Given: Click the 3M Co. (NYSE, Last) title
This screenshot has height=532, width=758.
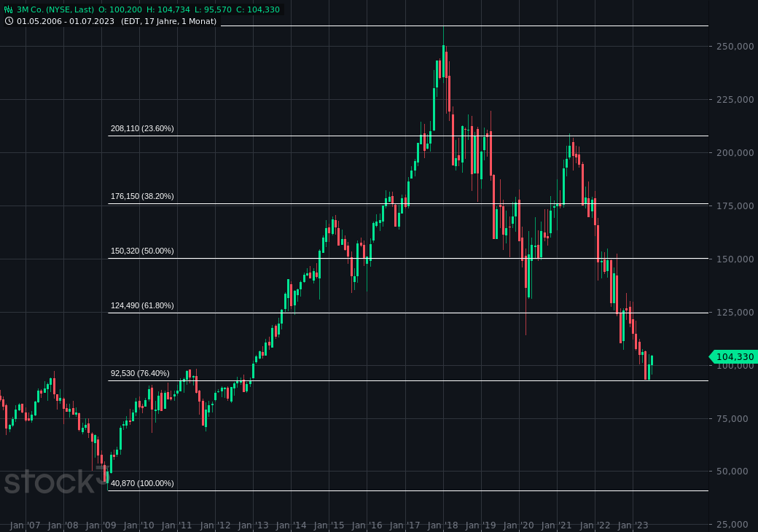Looking at the screenshot, I should coord(55,9).
